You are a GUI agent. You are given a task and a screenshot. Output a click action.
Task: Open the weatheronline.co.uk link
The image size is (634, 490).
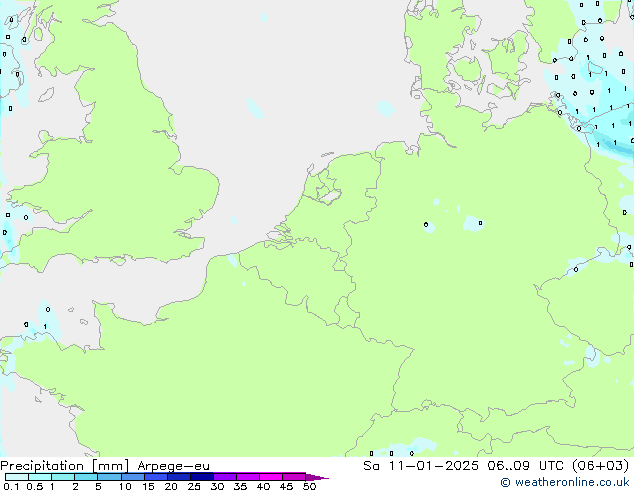coord(565,482)
